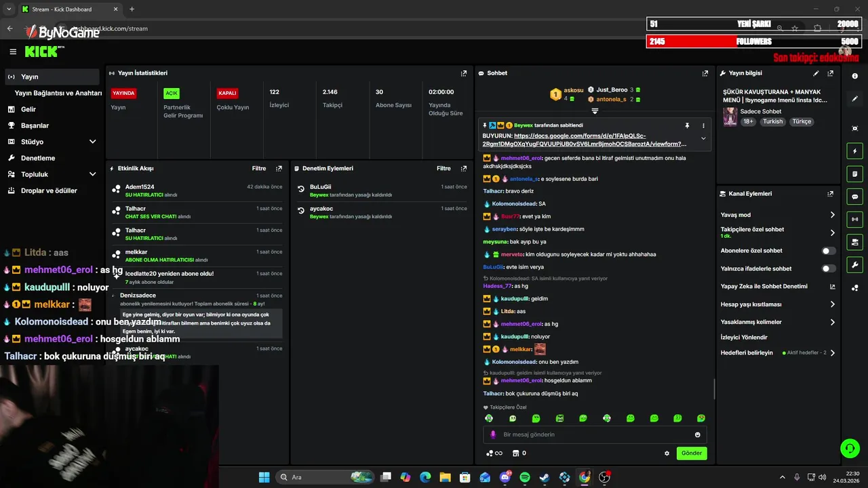
Task: Open Filtre in the Denetim Eylemleri panel
Action: click(x=443, y=168)
